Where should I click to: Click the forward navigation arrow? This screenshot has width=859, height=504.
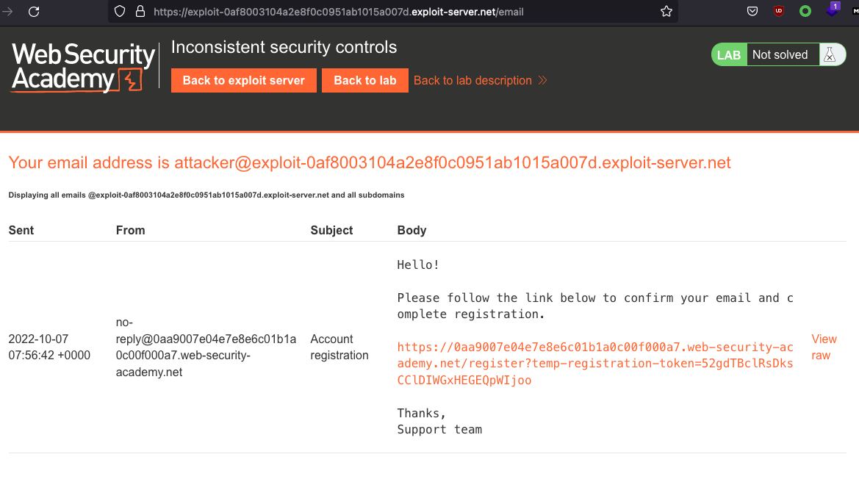pos(8,12)
